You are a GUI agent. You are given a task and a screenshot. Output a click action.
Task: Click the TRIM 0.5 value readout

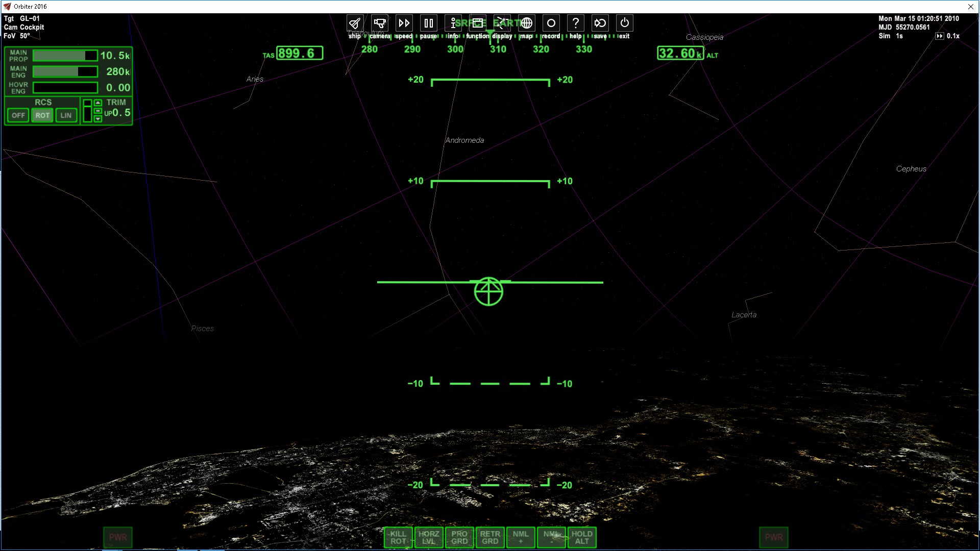(x=121, y=113)
